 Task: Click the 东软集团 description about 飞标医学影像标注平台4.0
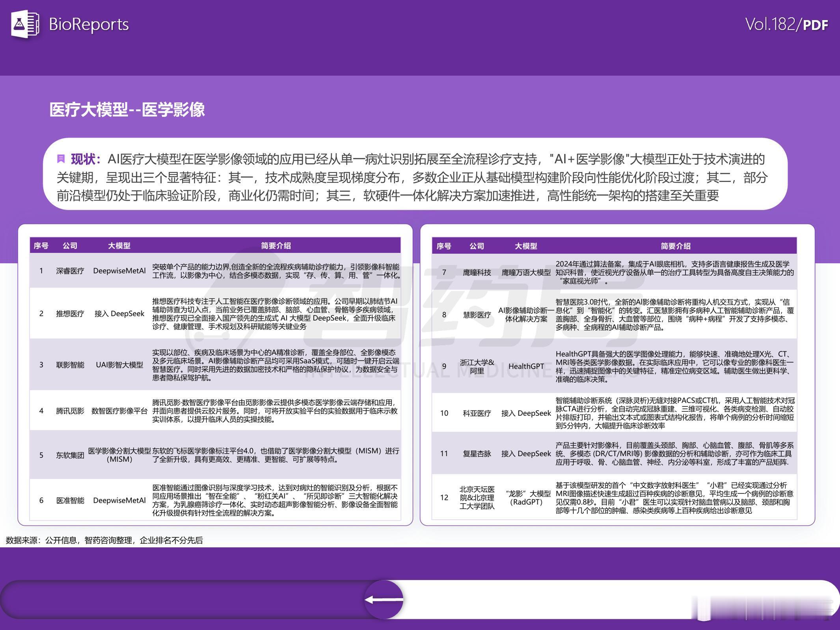[x=276, y=455]
